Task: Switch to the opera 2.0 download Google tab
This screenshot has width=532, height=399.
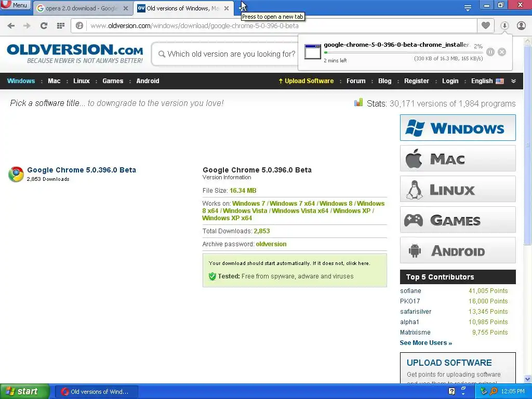Action: (82, 8)
